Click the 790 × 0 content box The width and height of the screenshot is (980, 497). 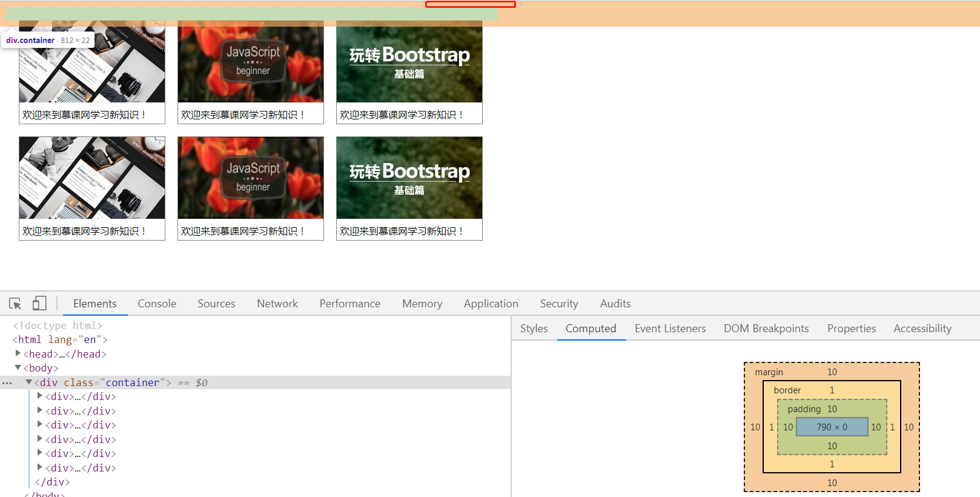click(832, 427)
